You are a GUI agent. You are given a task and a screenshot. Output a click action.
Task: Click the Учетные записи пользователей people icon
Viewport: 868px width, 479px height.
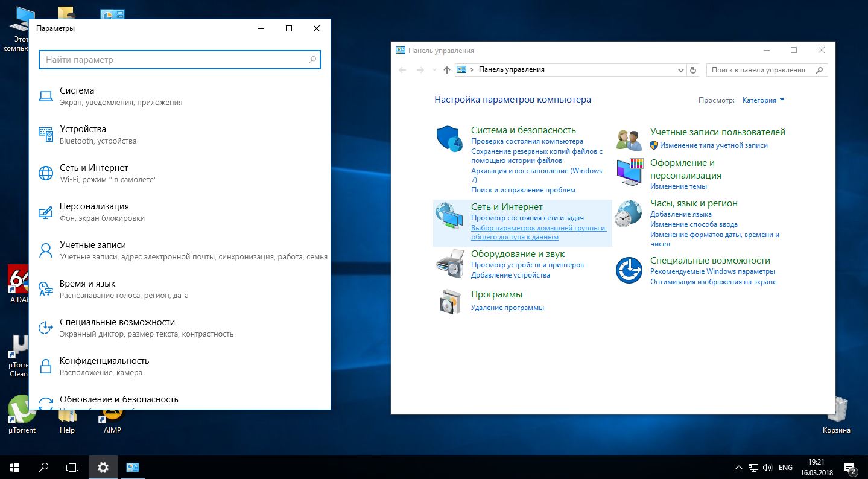point(629,140)
